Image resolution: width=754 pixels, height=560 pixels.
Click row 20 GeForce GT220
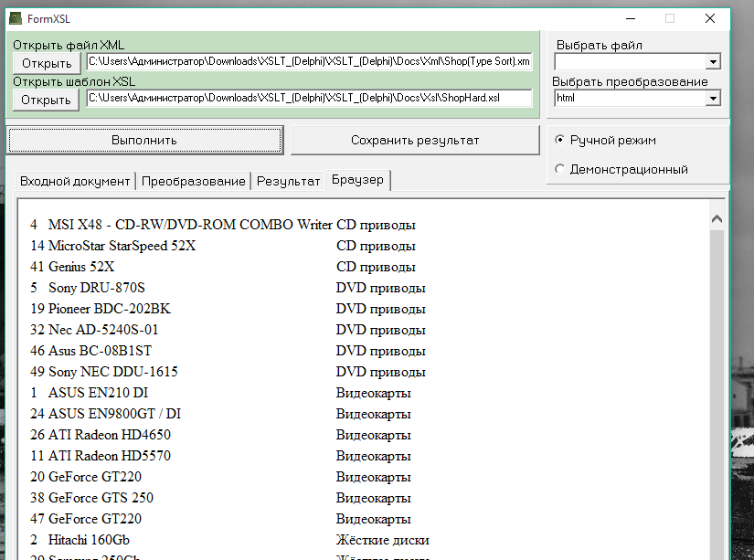[220, 477]
